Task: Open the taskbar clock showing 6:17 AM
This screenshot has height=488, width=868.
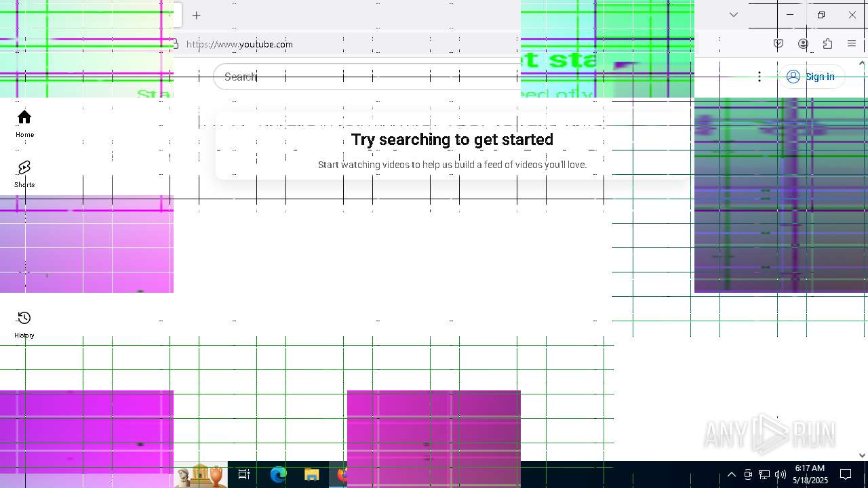Action: [810, 474]
